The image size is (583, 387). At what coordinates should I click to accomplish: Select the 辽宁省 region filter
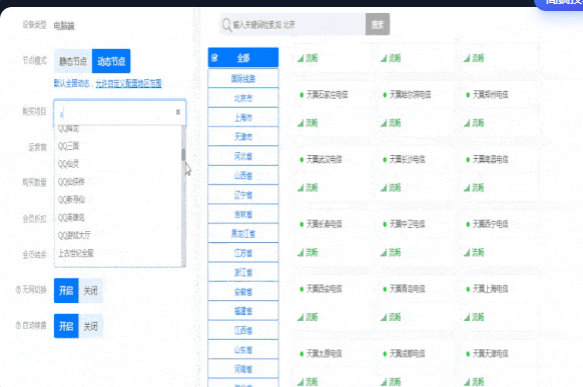tap(243, 195)
